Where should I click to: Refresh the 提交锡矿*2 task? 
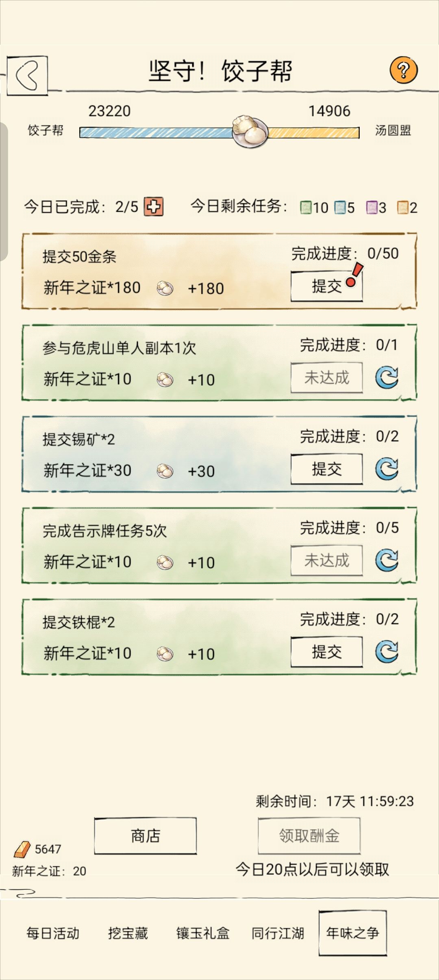pyautogui.click(x=387, y=469)
